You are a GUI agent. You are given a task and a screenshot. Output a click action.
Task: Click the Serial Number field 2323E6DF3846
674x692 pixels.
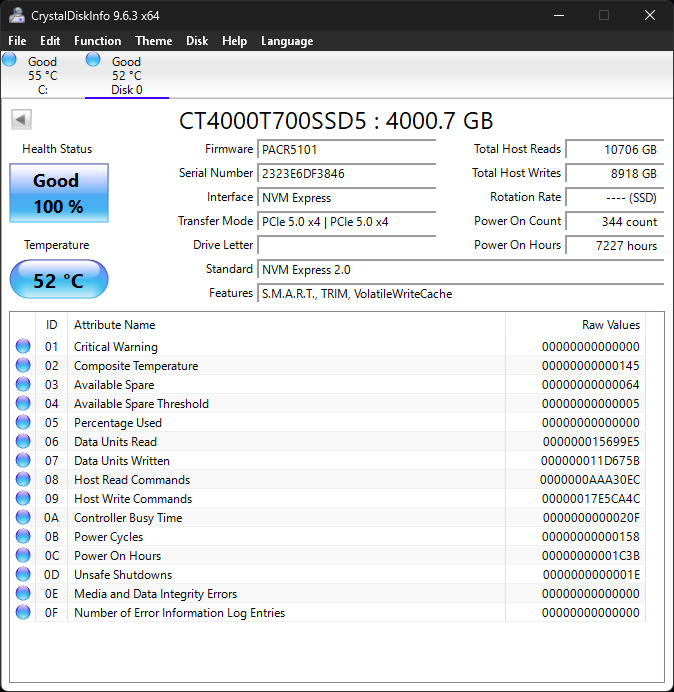coord(346,173)
